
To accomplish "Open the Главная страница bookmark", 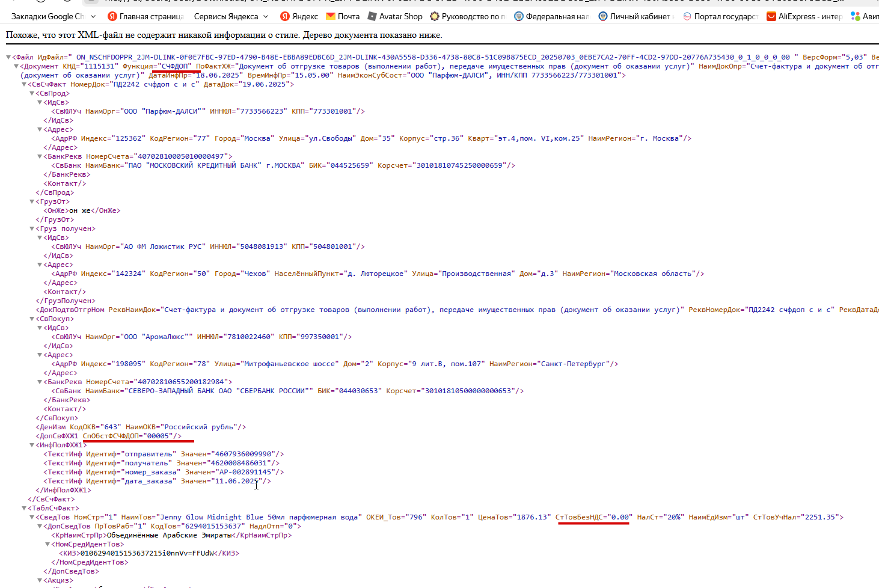I will coord(145,16).
